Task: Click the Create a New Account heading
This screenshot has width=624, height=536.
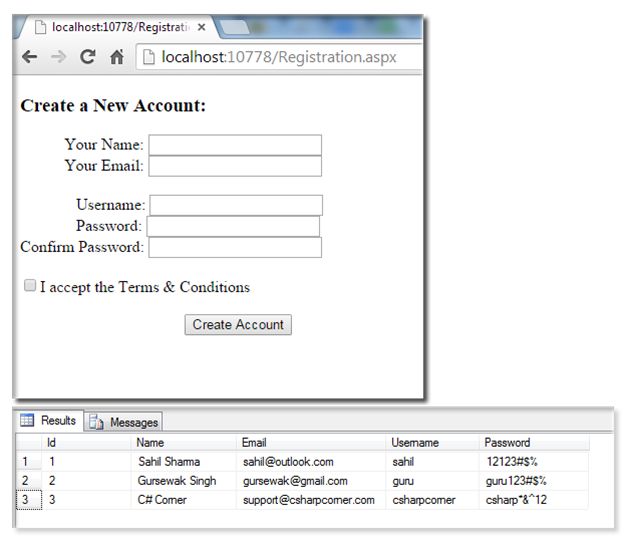Action: coord(113,105)
